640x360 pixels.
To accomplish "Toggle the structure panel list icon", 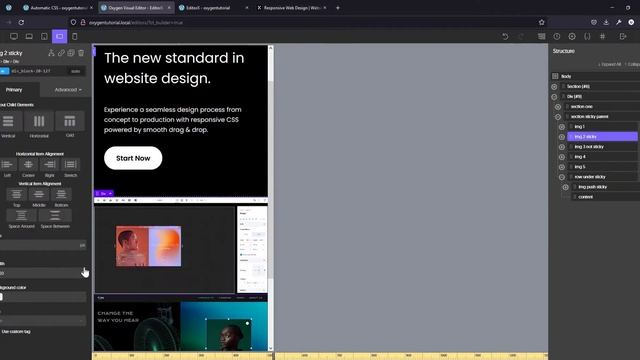I will (x=542, y=36).
